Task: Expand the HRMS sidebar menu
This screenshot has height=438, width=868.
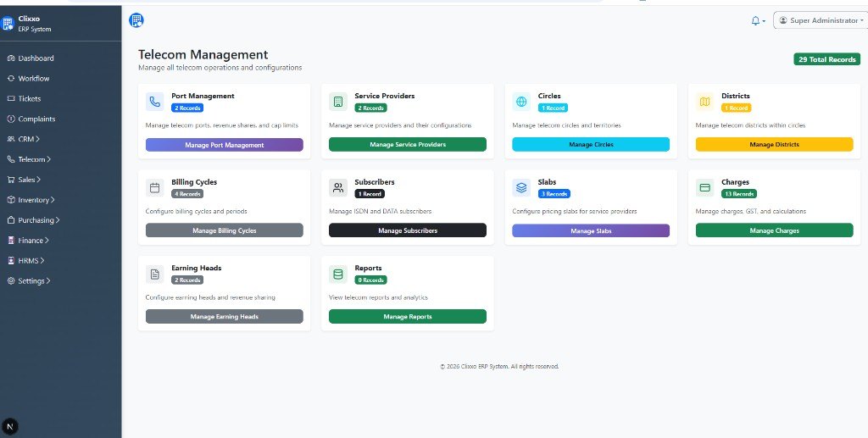Action: (x=26, y=260)
